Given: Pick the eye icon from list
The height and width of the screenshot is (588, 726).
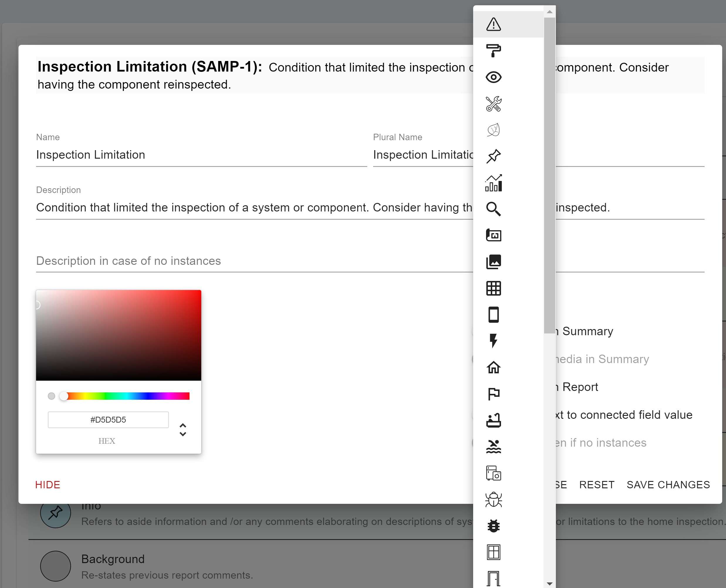Looking at the screenshot, I should pyautogui.click(x=493, y=77).
